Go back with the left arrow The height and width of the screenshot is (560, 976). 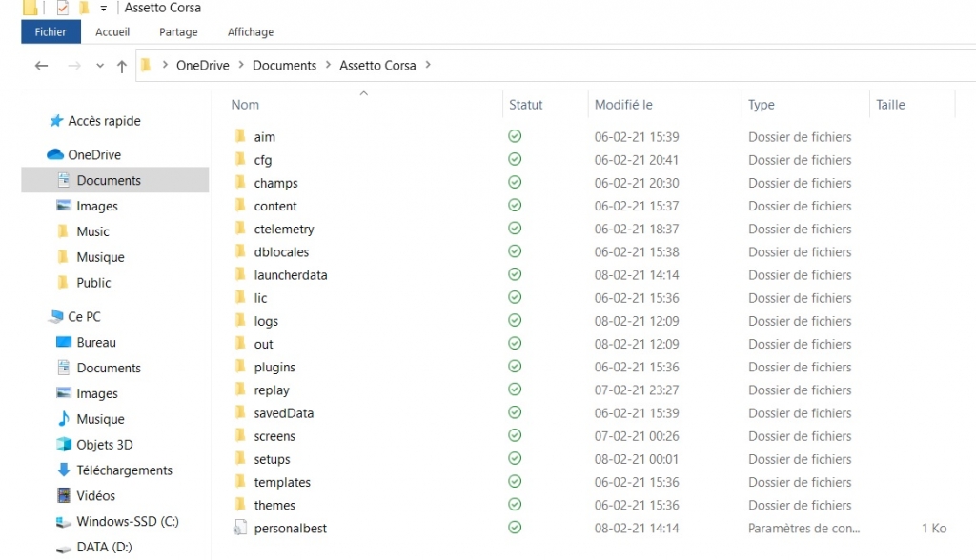42,66
